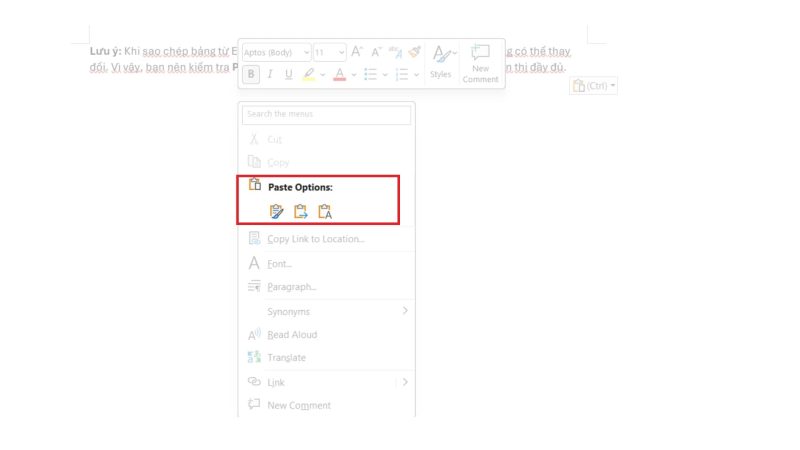This screenshot has height=450, width=800.
Task: Toggle Underline formatting in mini toolbar
Action: pyautogui.click(x=289, y=74)
